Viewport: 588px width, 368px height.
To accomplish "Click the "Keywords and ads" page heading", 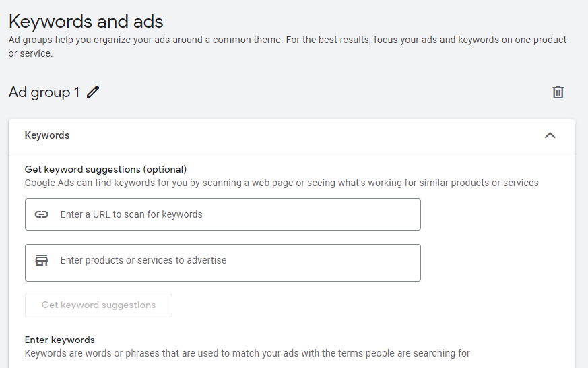I will [86, 22].
